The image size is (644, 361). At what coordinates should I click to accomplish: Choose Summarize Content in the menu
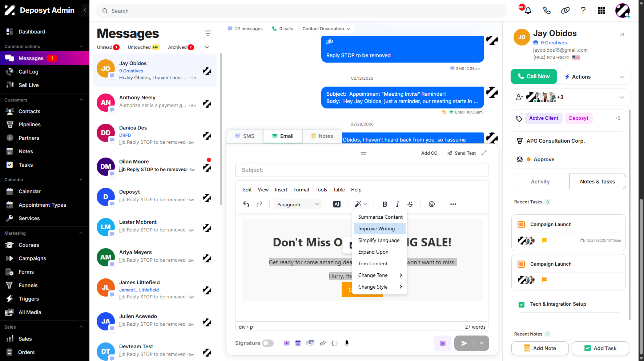coord(380,217)
